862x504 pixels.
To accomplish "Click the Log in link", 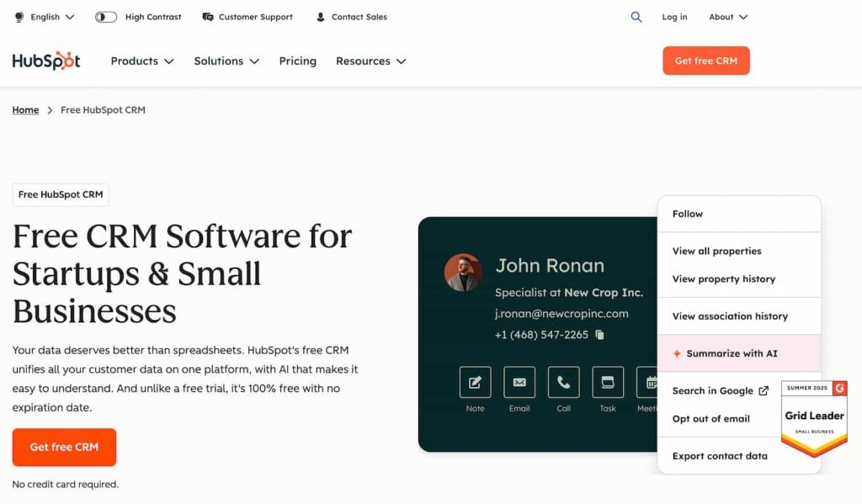I will 674,17.
